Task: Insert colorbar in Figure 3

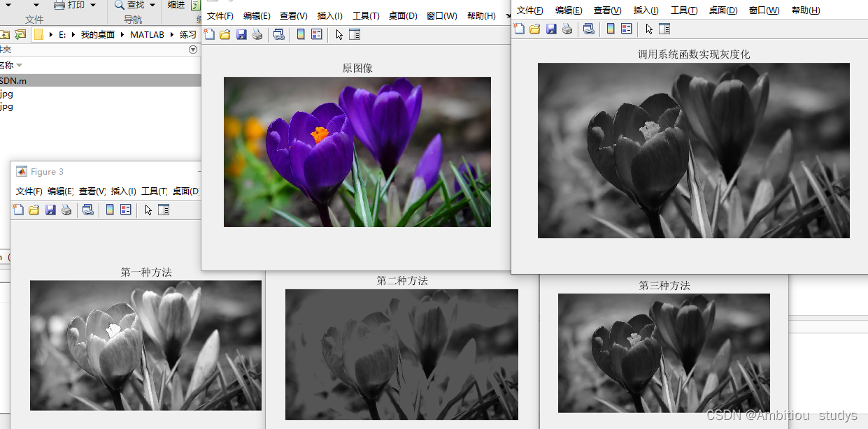Action: [110, 210]
